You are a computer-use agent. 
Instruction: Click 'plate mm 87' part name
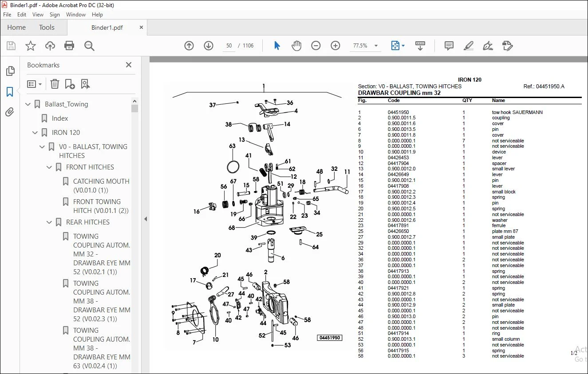coord(505,231)
